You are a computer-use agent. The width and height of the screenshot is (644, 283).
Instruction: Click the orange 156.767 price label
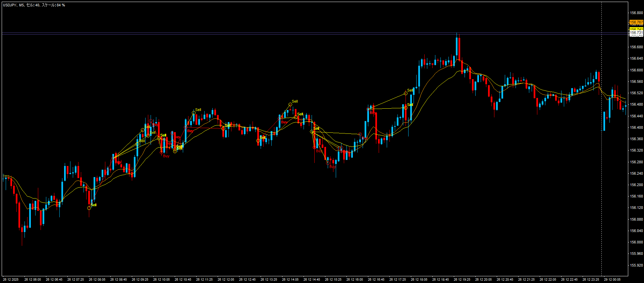(x=636, y=22)
